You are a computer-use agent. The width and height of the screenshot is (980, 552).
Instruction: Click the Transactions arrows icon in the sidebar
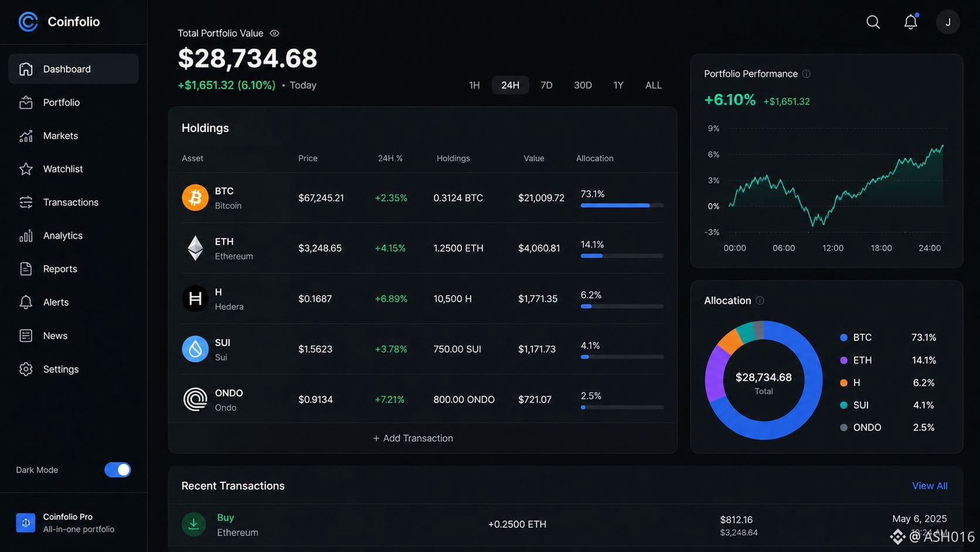pyautogui.click(x=26, y=202)
